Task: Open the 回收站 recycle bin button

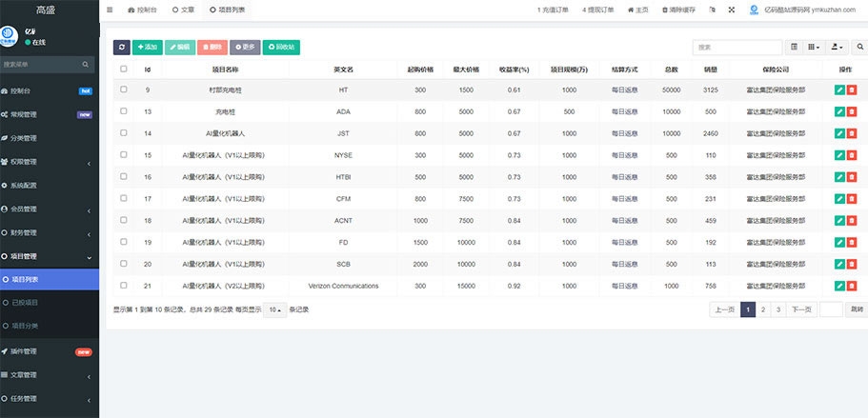Action: click(x=280, y=46)
